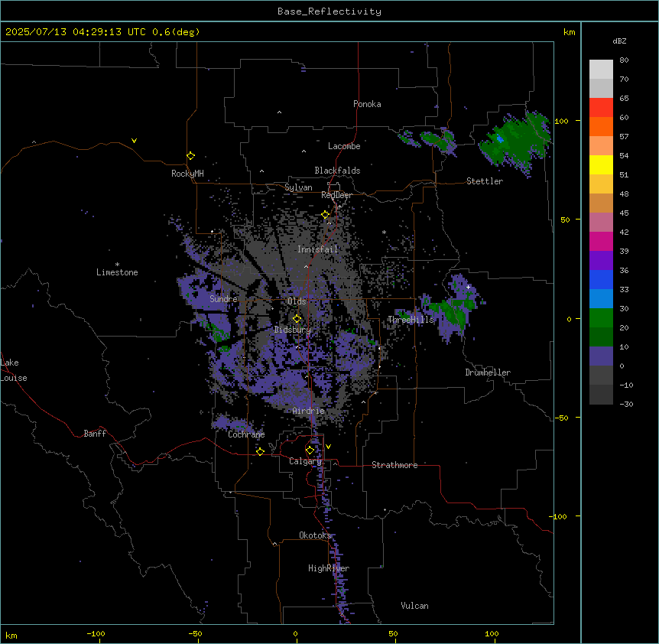Click the Stettler city label

[485, 181]
